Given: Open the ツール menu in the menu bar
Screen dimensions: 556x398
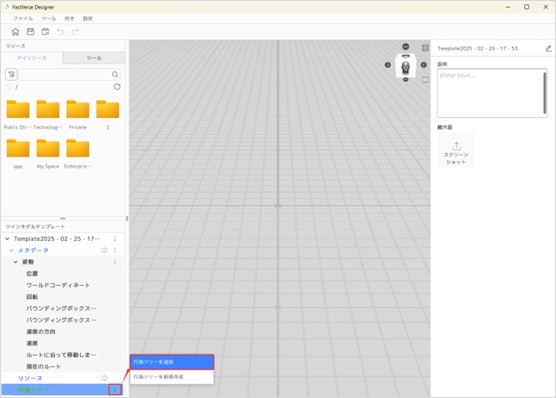Looking at the screenshot, I should (x=49, y=18).
